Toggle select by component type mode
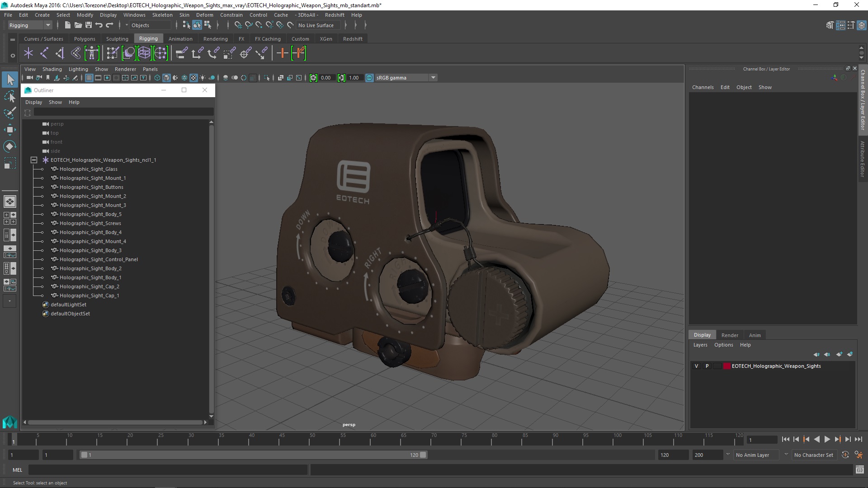The image size is (868, 488). 208,25
